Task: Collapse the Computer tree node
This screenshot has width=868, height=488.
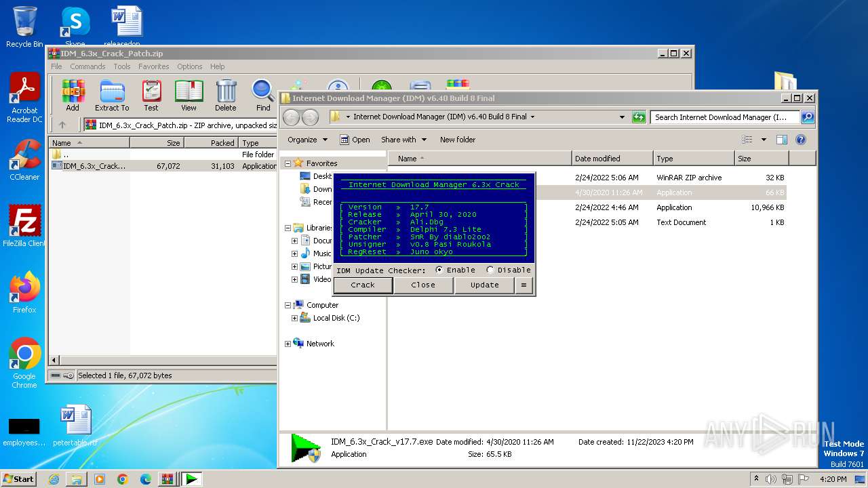Action: point(288,305)
